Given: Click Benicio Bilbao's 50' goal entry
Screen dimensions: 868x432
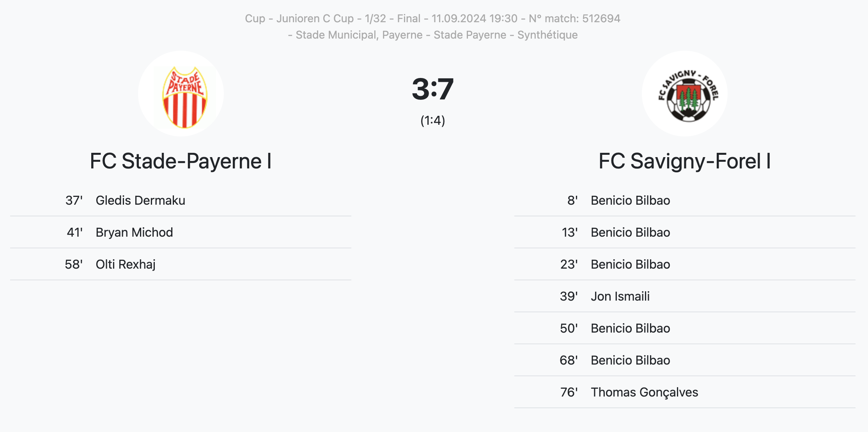Looking at the screenshot, I should pos(685,328).
